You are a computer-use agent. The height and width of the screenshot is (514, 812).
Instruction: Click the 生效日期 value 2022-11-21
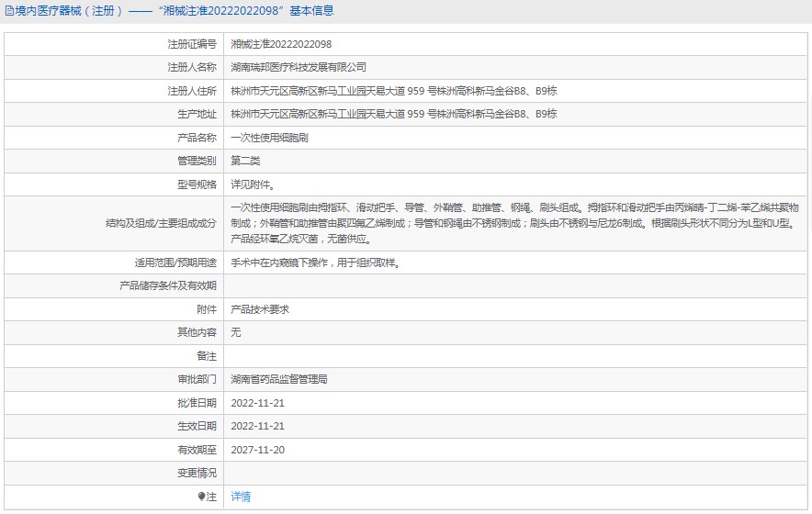point(257,426)
